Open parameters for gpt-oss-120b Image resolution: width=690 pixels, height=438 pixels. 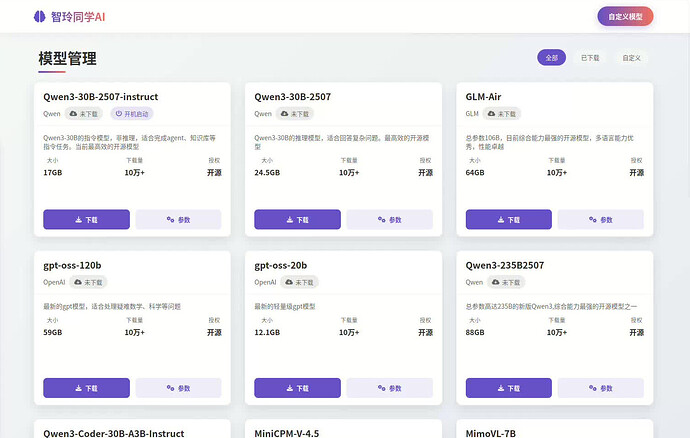pos(178,388)
